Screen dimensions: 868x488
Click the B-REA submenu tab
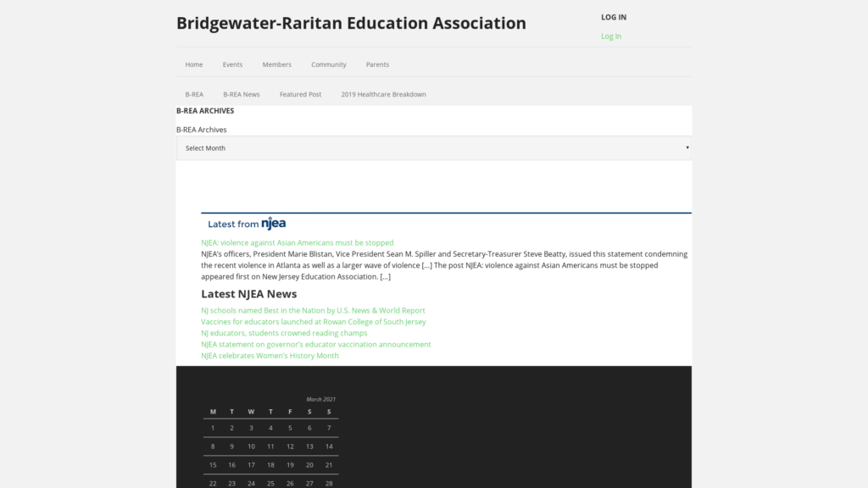[194, 95]
